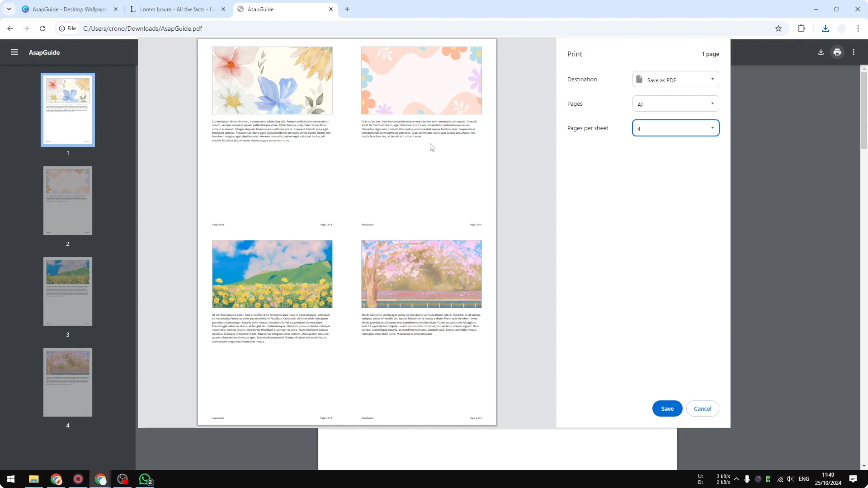The image size is (868, 488).
Task: Cancel the print dialog
Action: point(703,409)
